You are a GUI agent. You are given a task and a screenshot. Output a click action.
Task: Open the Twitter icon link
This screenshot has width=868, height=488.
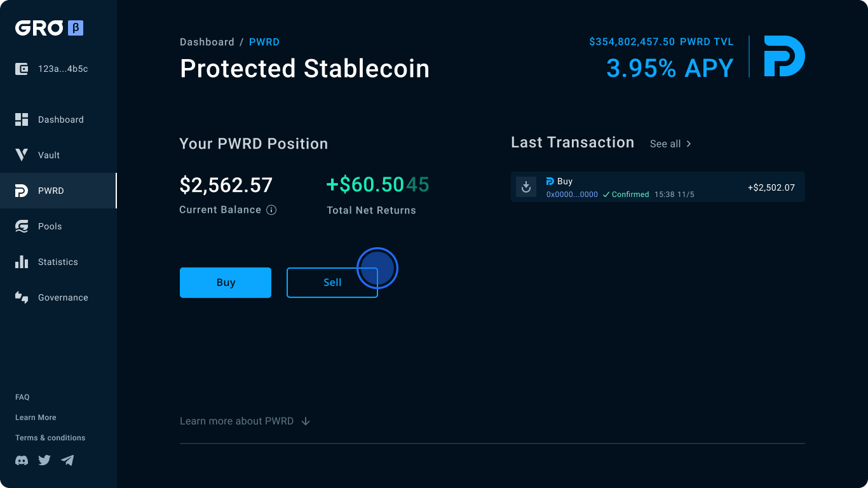(x=44, y=460)
